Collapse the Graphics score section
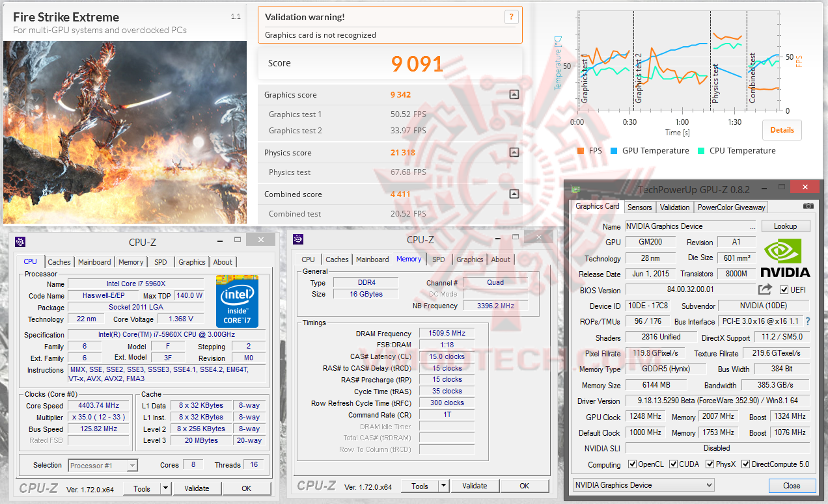This screenshot has width=828, height=504. pyautogui.click(x=514, y=94)
